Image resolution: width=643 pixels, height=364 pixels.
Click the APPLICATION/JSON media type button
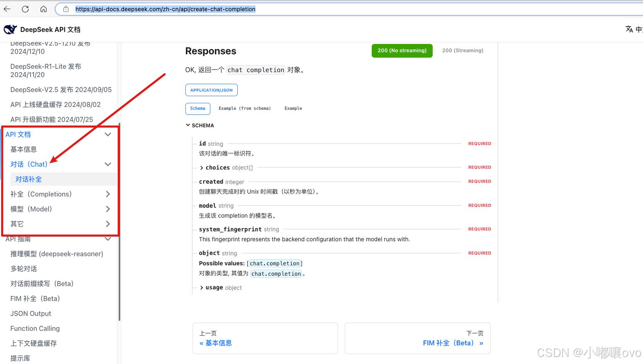point(212,90)
